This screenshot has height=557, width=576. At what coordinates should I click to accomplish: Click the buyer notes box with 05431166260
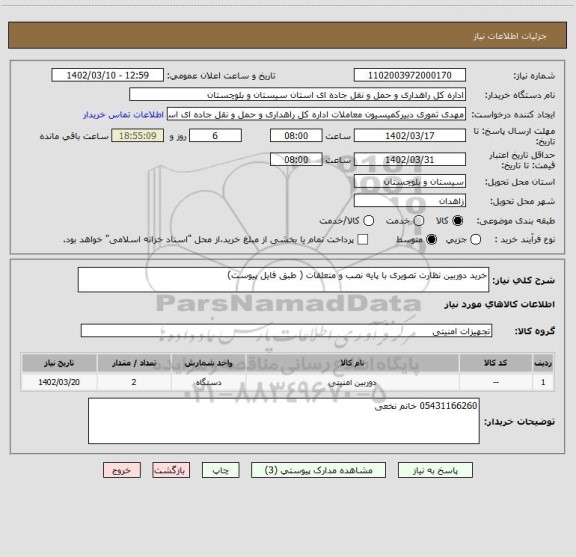coord(284,421)
